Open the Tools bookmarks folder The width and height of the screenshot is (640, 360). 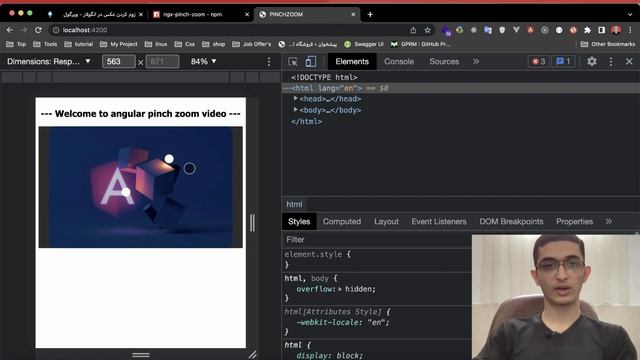pyautogui.click(x=45, y=44)
